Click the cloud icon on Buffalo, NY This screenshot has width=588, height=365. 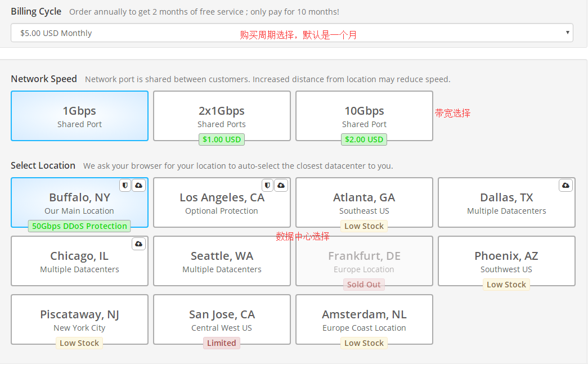tap(139, 185)
